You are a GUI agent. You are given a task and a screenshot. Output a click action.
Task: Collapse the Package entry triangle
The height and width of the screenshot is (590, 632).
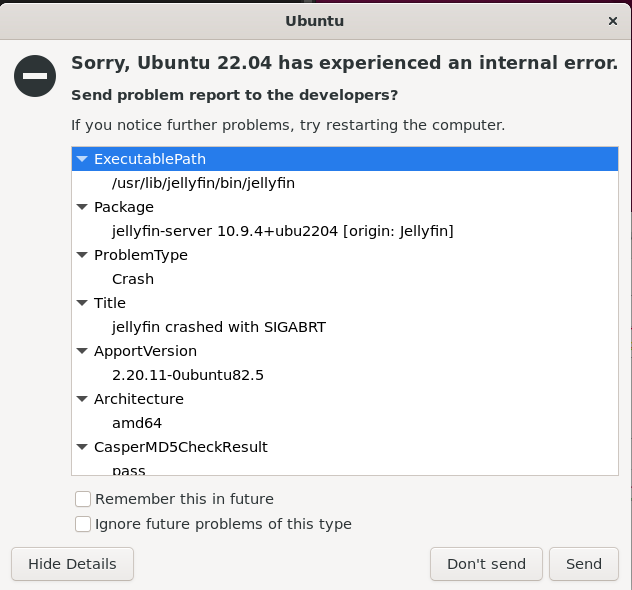coord(82,207)
